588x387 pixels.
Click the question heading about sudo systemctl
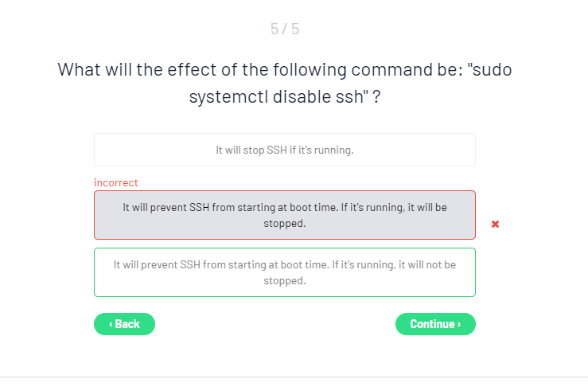click(284, 82)
